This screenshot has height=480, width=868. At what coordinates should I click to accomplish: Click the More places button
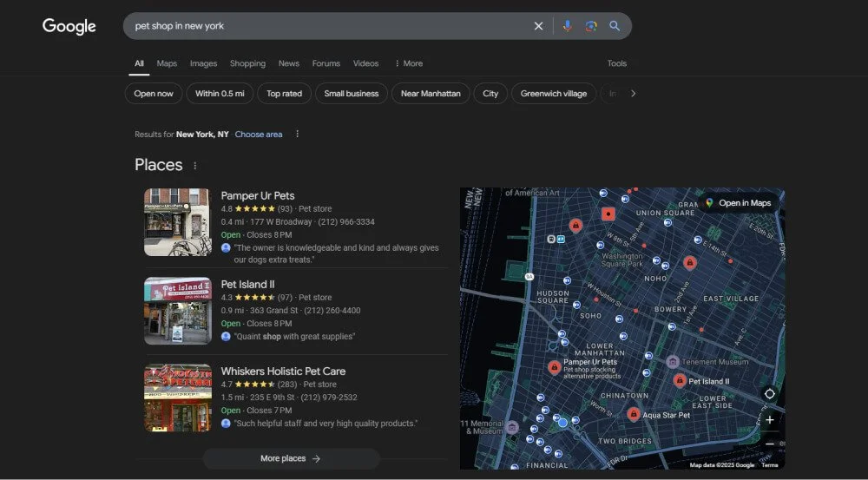291,459
